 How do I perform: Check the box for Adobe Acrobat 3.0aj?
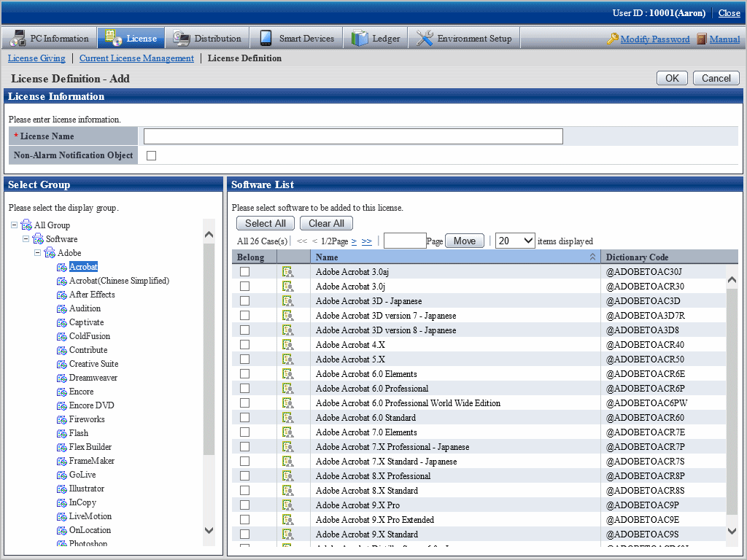point(244,272)
